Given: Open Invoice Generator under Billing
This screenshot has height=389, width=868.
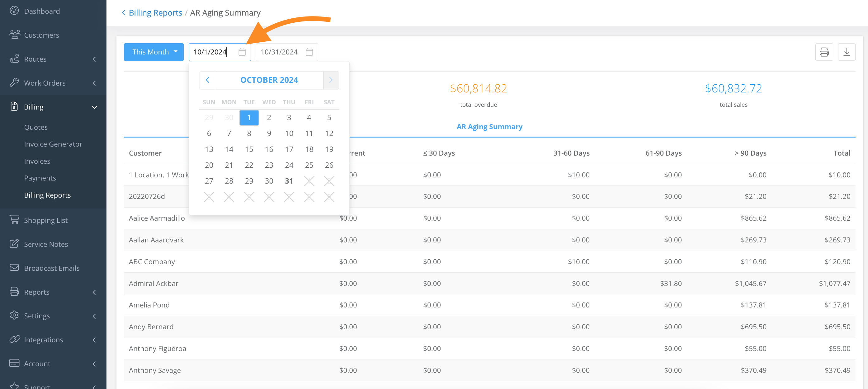Looking at the screenshot, I should tap(53, 144).
